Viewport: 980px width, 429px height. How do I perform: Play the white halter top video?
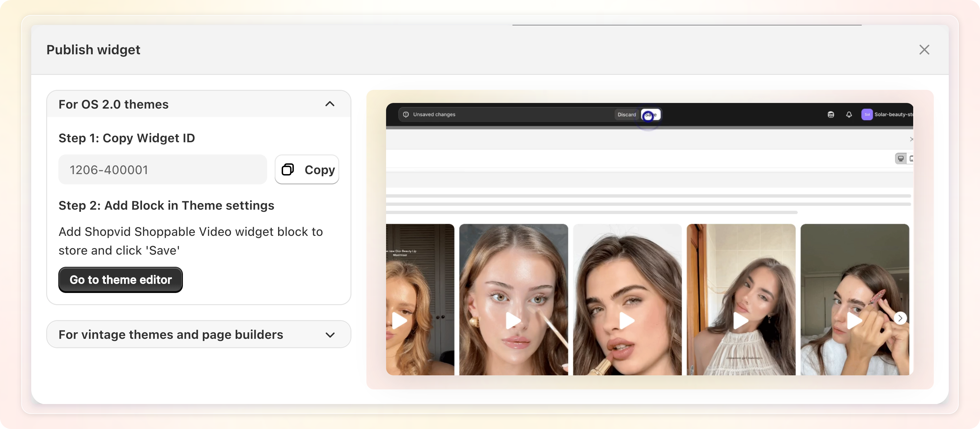point(741,321)
